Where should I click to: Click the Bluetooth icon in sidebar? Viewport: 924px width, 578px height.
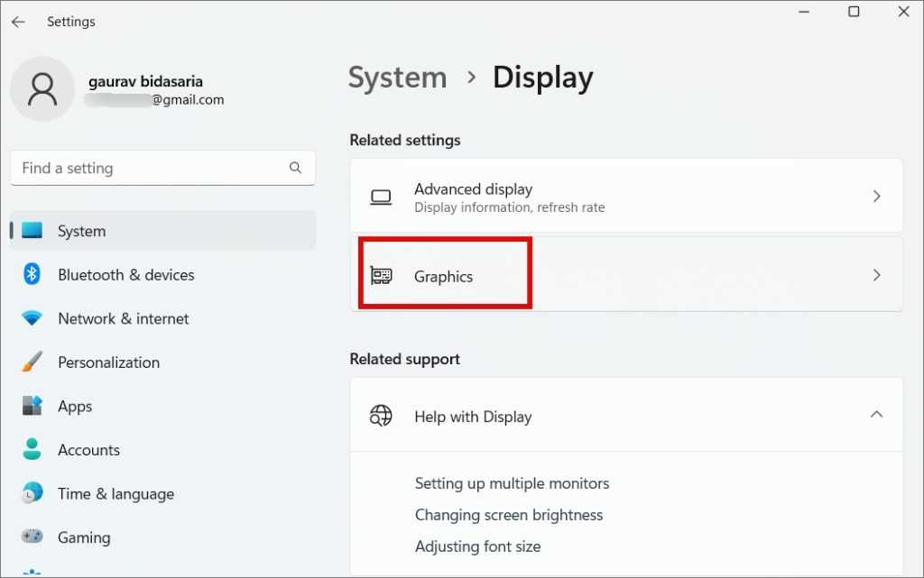pyautogui.click(x=32, y=274)
